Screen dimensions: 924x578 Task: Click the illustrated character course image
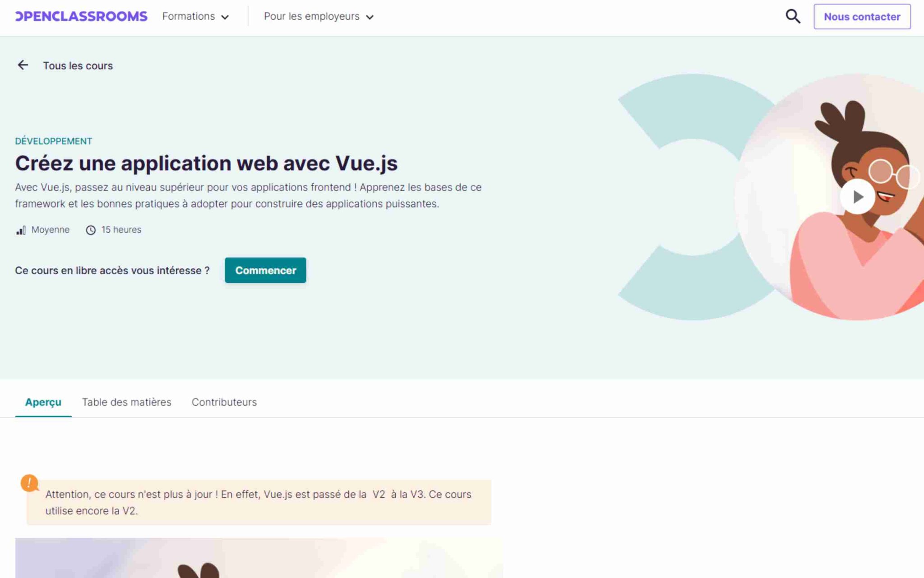(830, 197)
